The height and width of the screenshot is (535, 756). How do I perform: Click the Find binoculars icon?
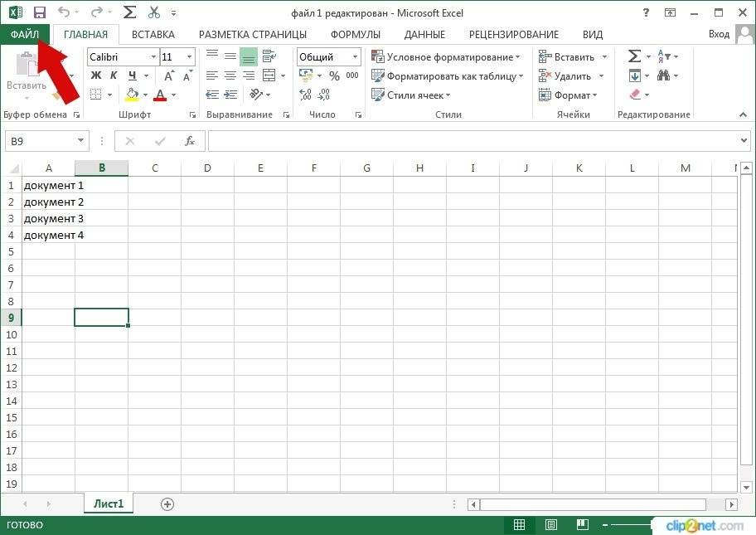[663, 75]
